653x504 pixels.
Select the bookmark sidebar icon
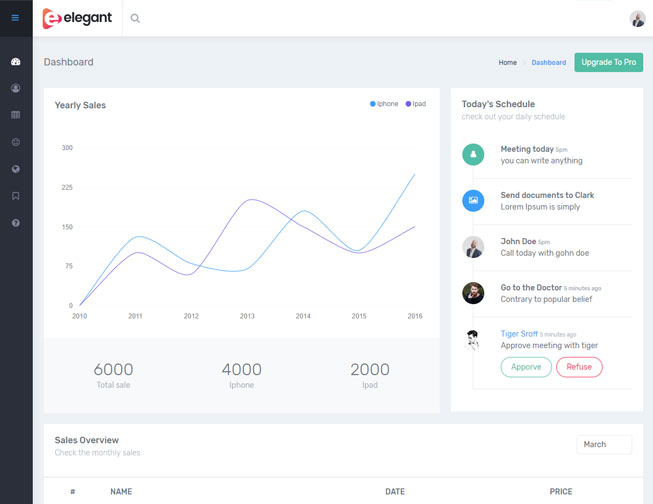[x=16, y=196]
